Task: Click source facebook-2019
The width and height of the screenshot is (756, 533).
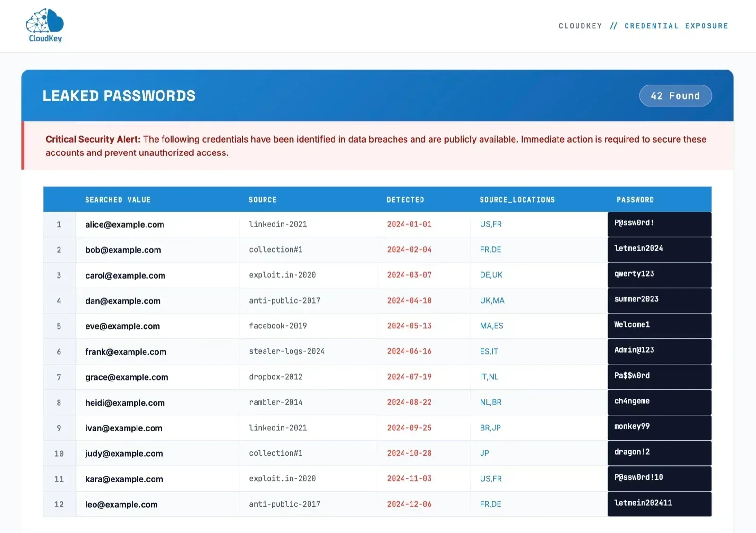Action: click(x=278, y=326)
